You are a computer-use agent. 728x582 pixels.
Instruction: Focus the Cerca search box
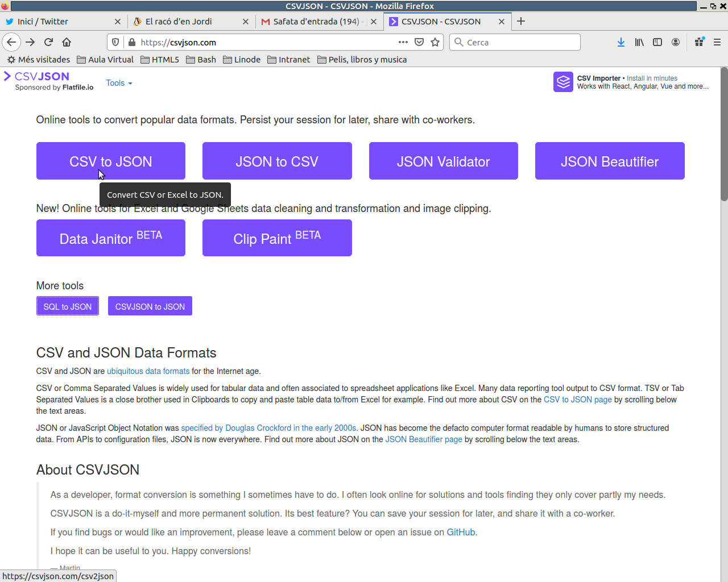click(515, 42)
